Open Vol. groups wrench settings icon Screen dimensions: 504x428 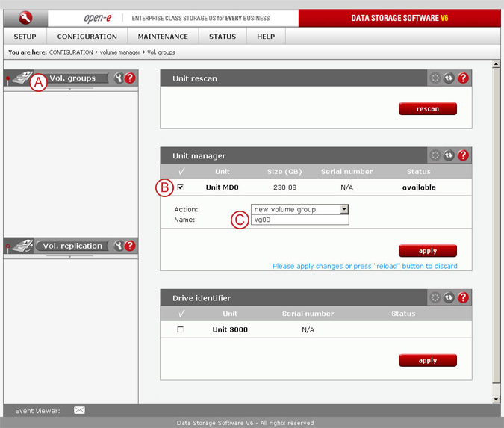coord(119,78)
